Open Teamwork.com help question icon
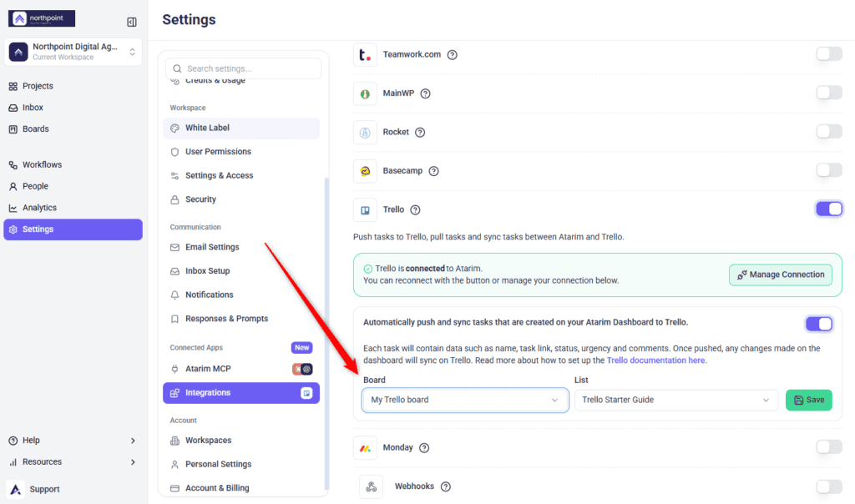Viewport: 855px width, 504px height. click(x=452, y=55)
